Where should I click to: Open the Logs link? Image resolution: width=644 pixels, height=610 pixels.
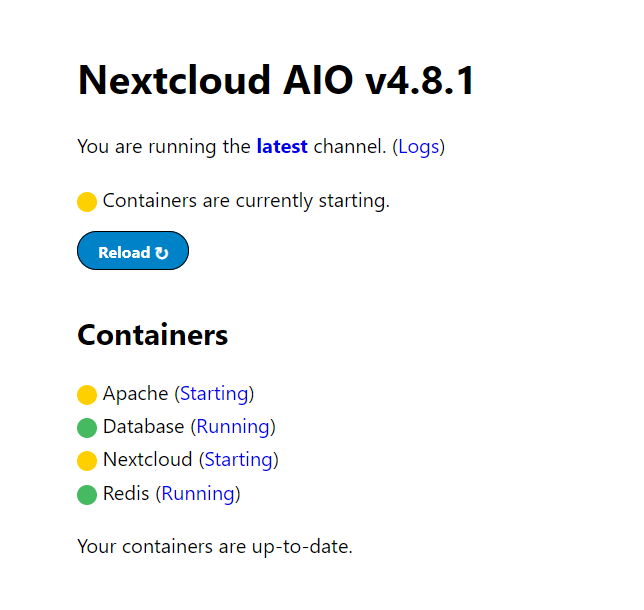419,147
